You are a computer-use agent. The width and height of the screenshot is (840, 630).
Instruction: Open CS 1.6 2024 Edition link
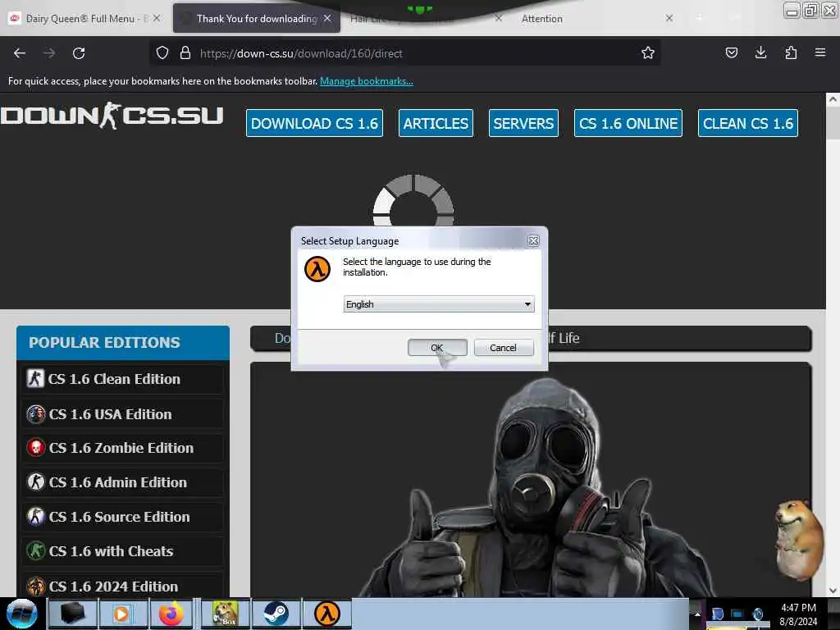click(x=113, y=586)
